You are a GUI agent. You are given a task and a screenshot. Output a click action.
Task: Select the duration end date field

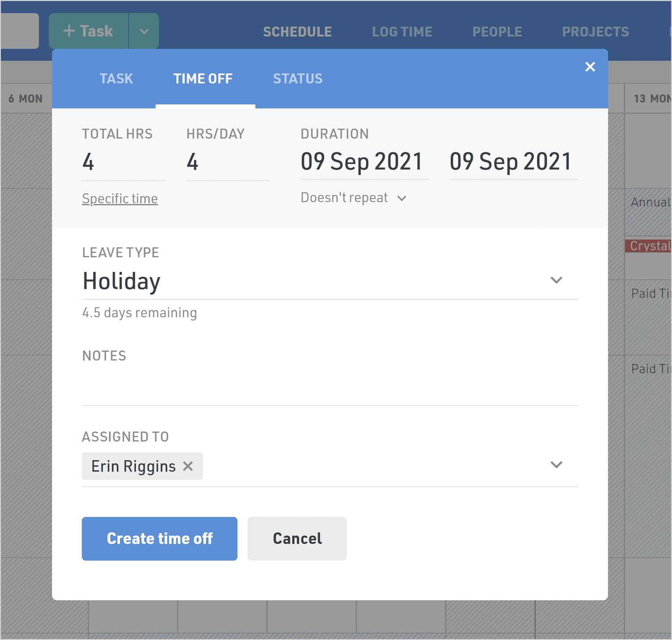(511, 162)
